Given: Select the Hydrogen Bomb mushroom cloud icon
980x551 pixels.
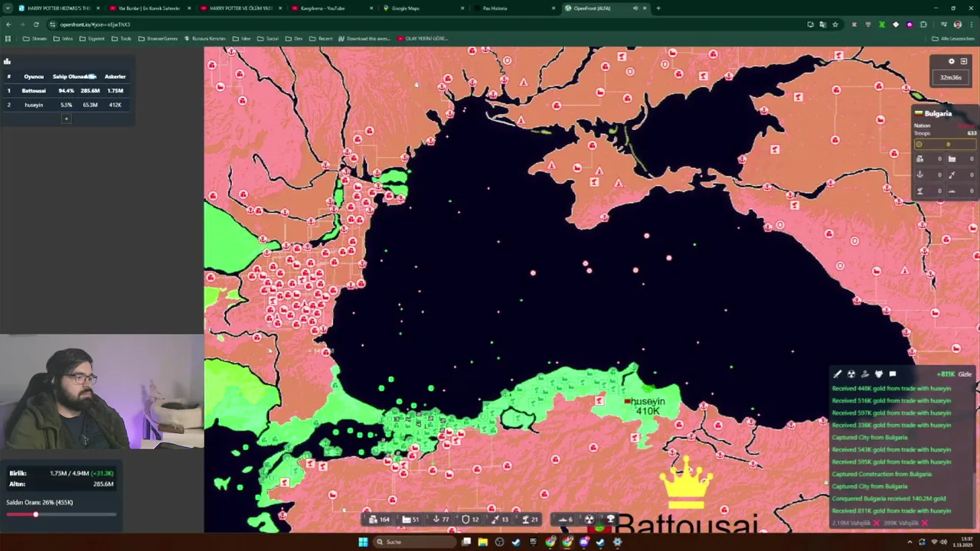Looking at the screenshot, I should click(x=610, y=519).
